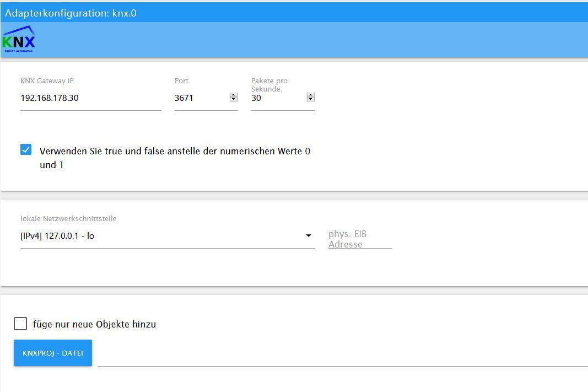588x392 pixels.
Task: Increase the Port value with up arrow
Action: (233, 95)
